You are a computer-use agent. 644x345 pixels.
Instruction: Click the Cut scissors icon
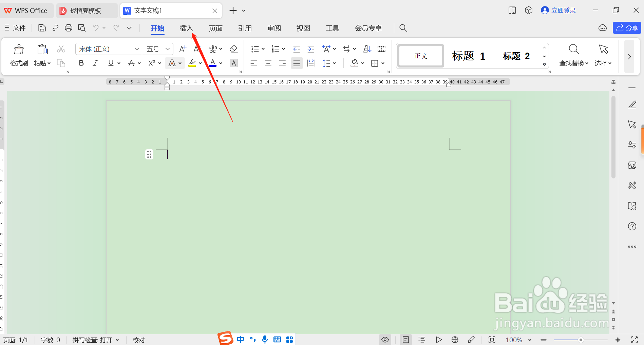coord(61,49)
